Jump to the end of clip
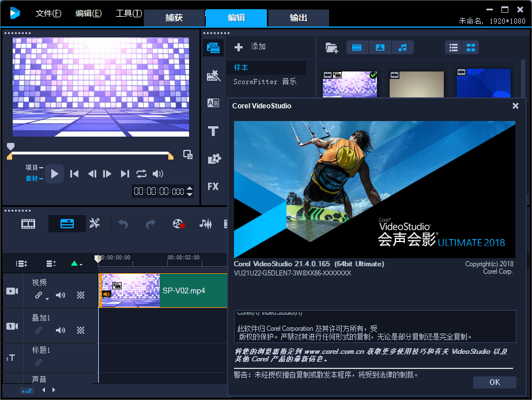 [125, 174]
